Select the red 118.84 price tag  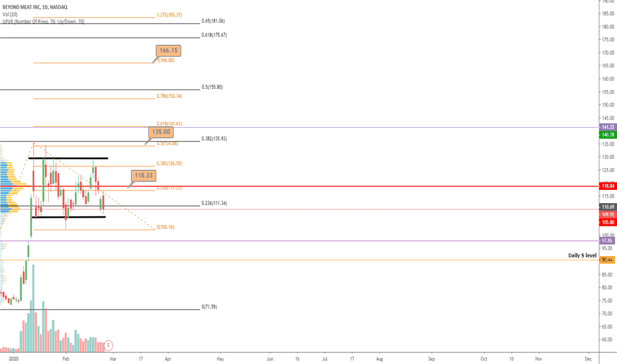608,186
